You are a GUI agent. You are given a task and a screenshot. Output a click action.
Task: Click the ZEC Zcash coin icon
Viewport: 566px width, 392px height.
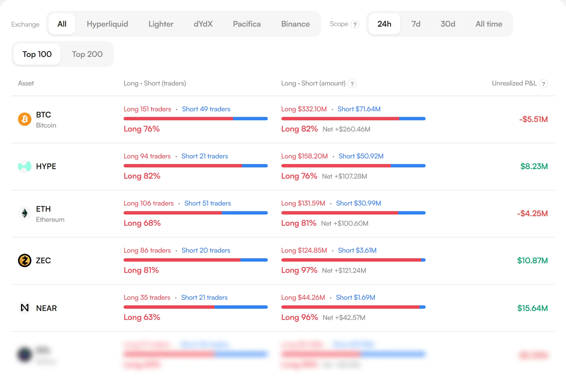pyautogui.click(x=25, y=260)
